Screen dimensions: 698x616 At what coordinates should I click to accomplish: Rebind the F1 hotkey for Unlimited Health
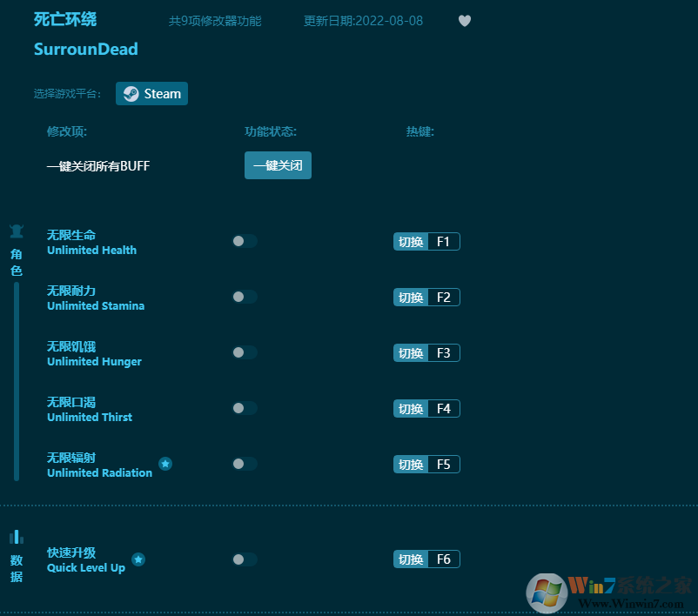click(x=444, y=241)
